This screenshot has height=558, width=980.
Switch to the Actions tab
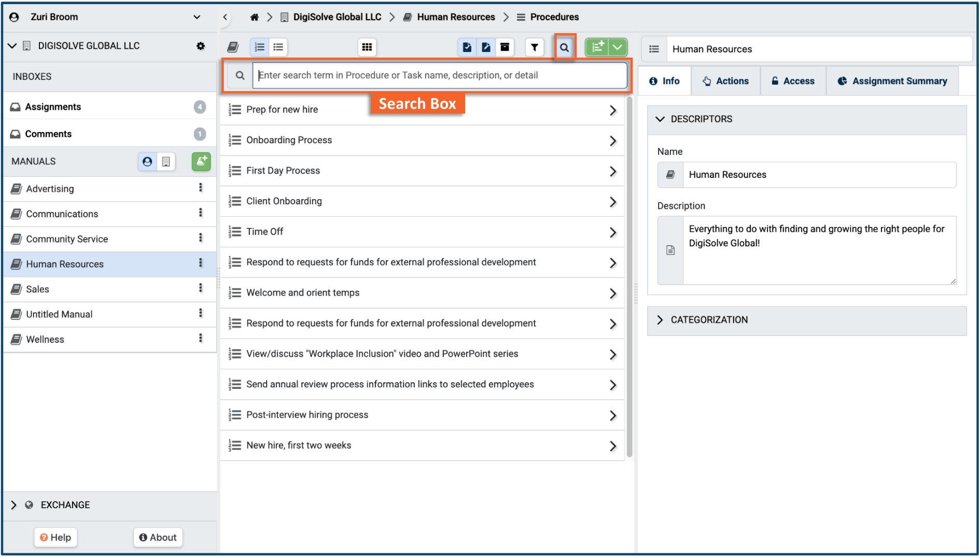click(x=725, y=81)
